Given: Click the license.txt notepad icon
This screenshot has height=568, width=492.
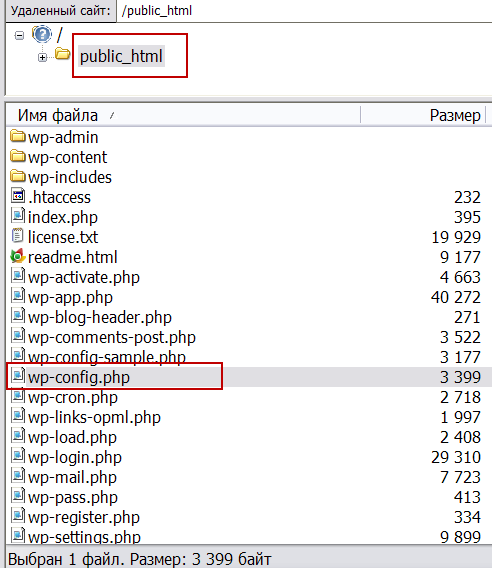Looking at the screenshot, I should click(x=17, y=236).
